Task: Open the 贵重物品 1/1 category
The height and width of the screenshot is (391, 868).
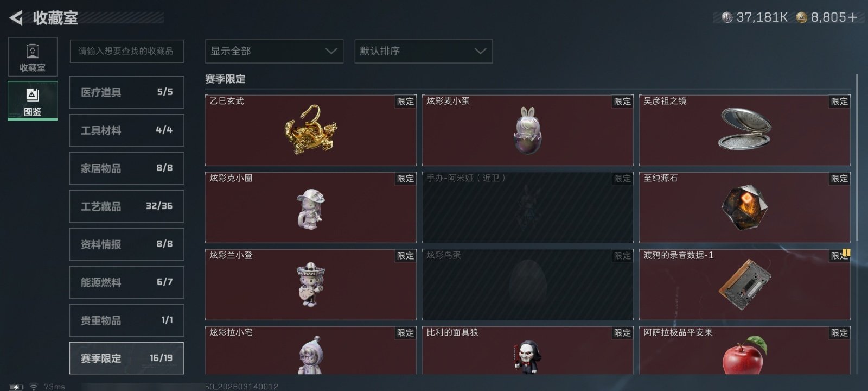Action: coord(126,320)
